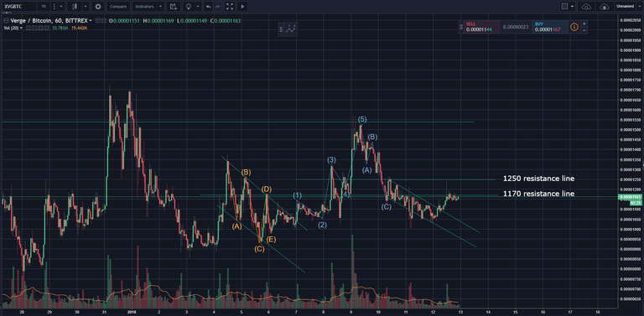The height and width of the screenshot is (316, 644).
Task: Select the (3) wave label on chart
Action: [331, 159]
